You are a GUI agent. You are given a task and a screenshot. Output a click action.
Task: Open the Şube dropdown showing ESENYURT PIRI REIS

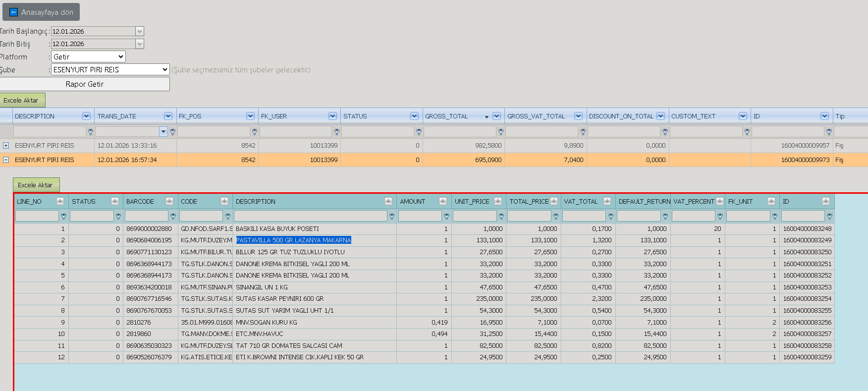[x=110, y=70]
